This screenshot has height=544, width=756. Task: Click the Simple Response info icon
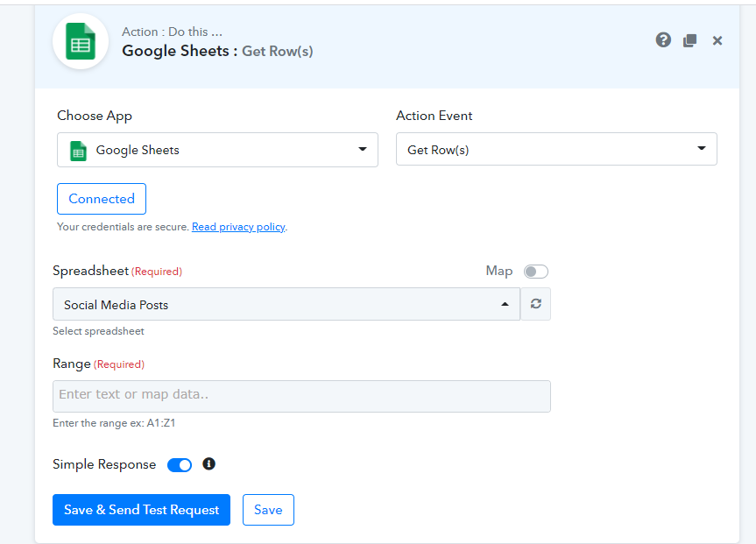tap(208, 464)
